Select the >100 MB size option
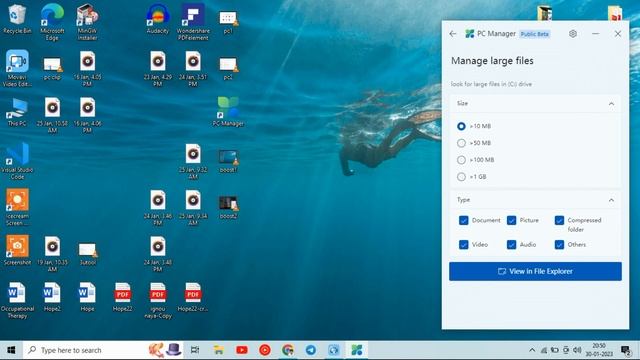The image size is (640, 360). (461, 160)
